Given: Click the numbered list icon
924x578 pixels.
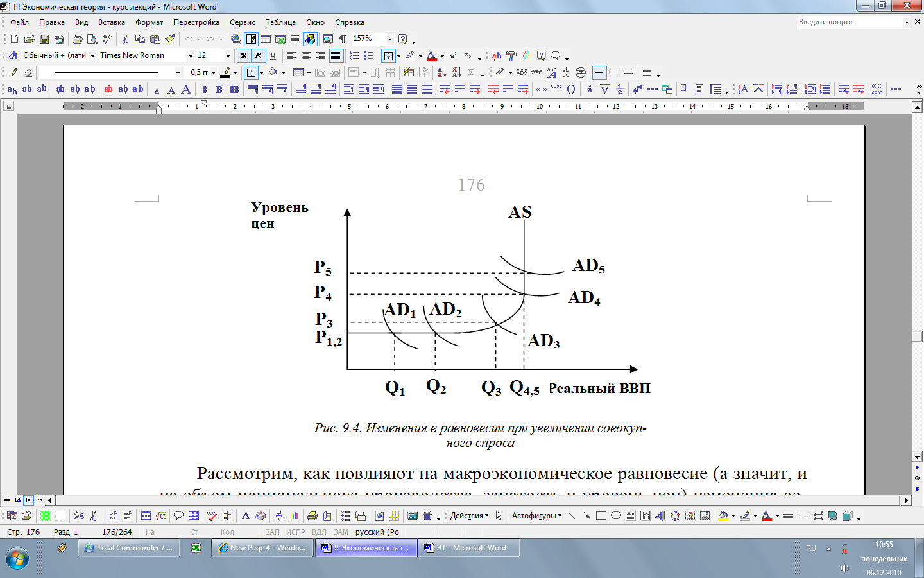Looking at the screenshot, I should (x=354, y=56).
